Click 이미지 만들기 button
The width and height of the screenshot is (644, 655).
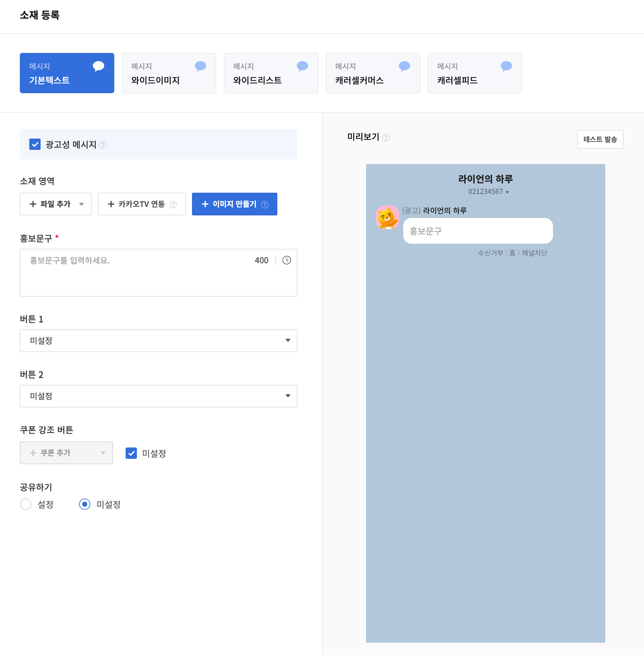point(234,204)
